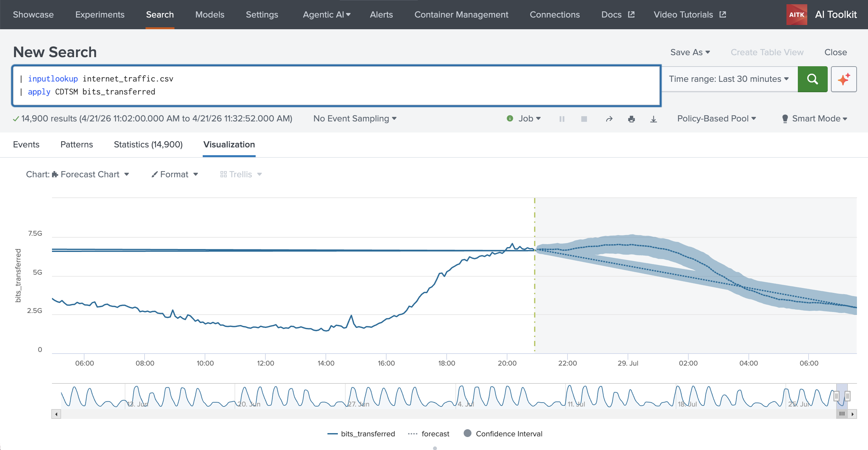Toggle bits_transferred series in legend
This screenshot has height=450, width=868.
coord(361,433)
